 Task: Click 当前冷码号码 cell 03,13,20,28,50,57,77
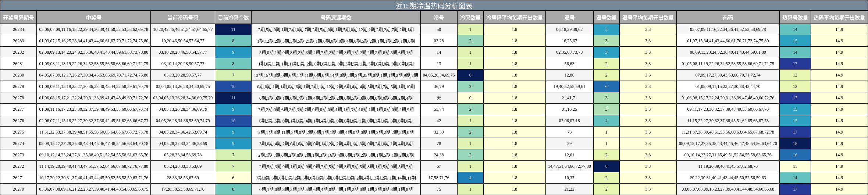tap(183, 75)
